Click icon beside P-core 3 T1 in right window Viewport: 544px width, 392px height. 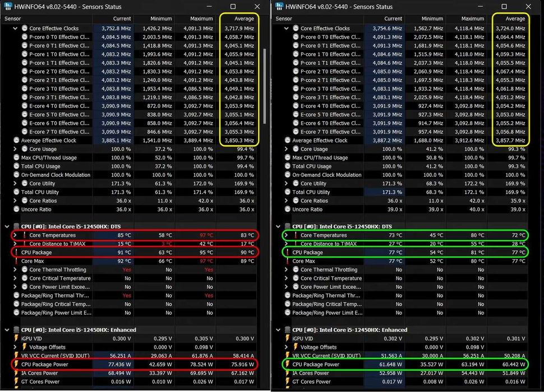296,97
